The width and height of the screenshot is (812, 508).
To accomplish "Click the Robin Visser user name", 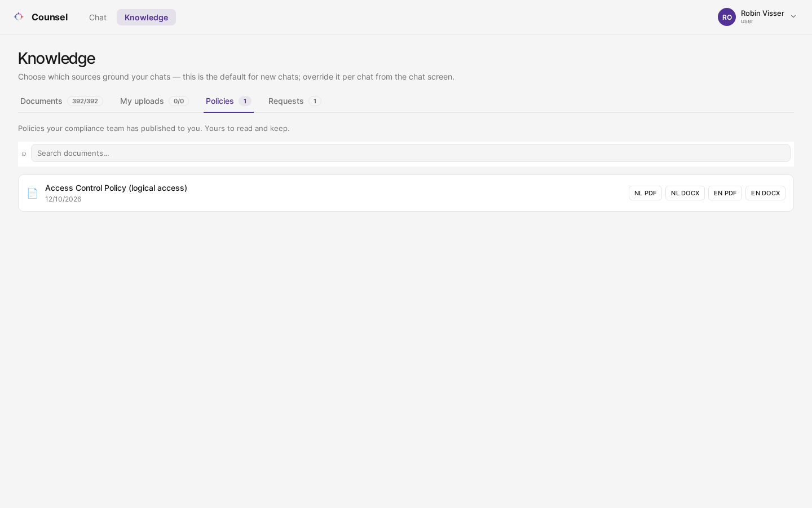I will tap(762, 13).
